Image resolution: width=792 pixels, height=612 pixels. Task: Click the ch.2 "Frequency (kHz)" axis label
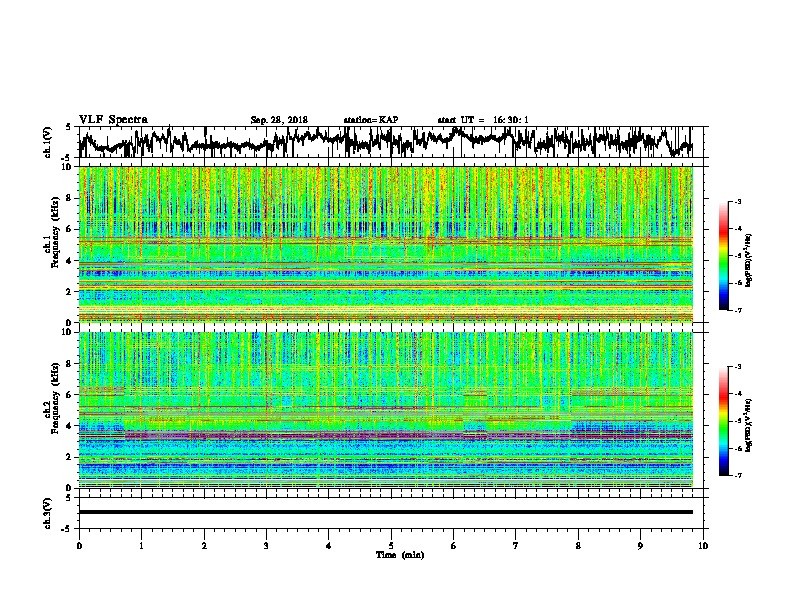[x=55, y=398]
